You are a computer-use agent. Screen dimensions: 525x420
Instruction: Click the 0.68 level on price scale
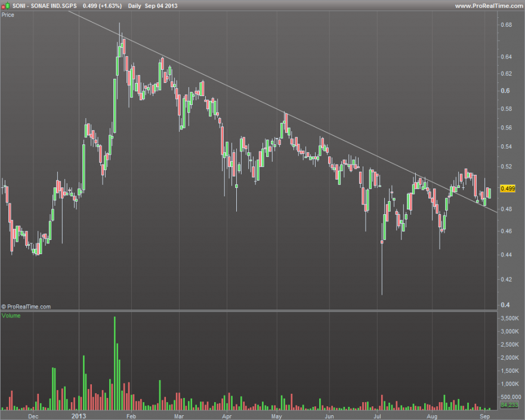[507, 25]
